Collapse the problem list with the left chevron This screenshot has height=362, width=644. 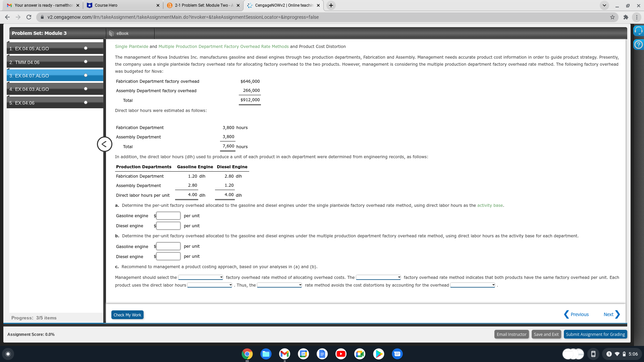pyautogui.click(x=104, y=144)
